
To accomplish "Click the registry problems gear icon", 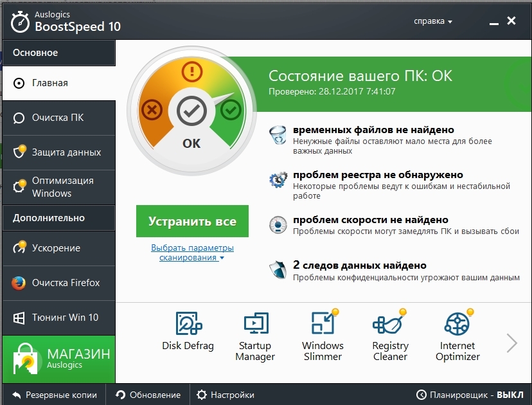I will pyautogui.click(x=278, y=180).
